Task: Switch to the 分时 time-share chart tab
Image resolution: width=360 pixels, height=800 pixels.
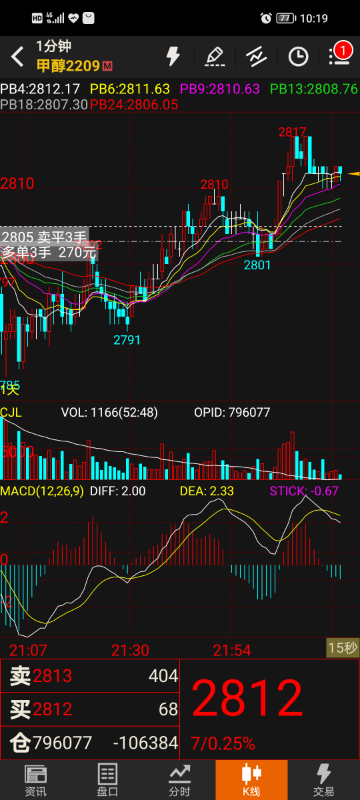Action: coord(179,781)
